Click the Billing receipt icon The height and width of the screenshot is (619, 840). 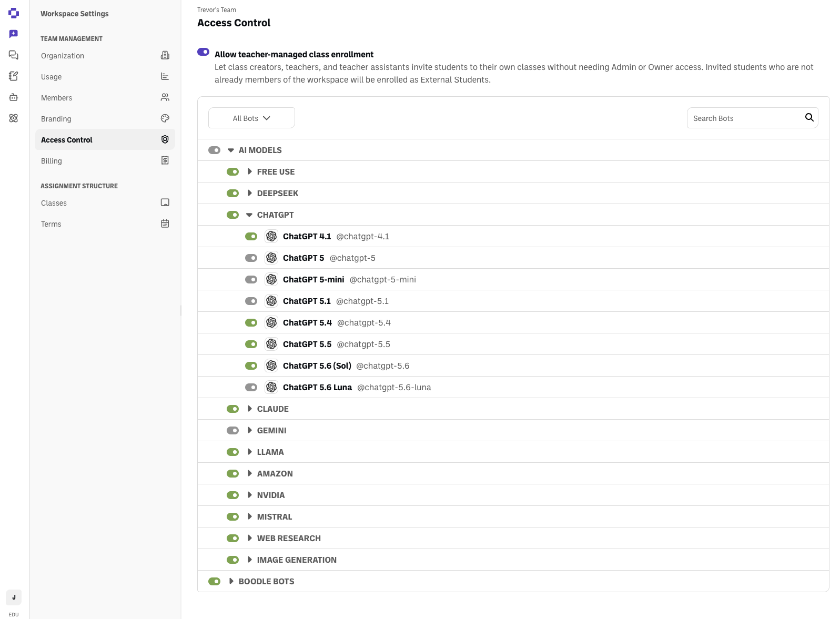[165, 160]
